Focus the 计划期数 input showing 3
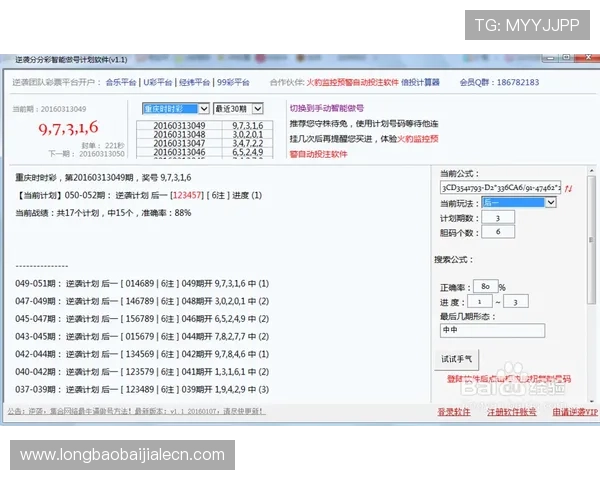The width and height of the screenshot is (600, 480). click(498, 218)
